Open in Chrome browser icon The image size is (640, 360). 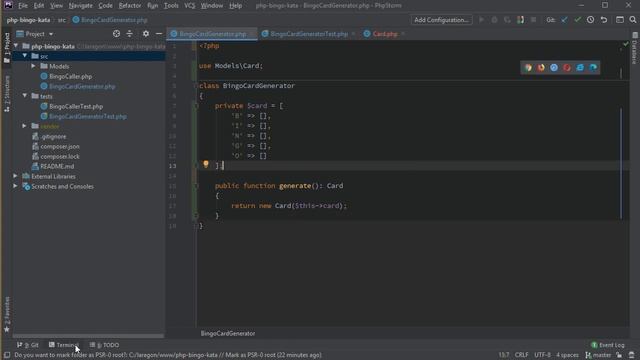click(528, 68)
